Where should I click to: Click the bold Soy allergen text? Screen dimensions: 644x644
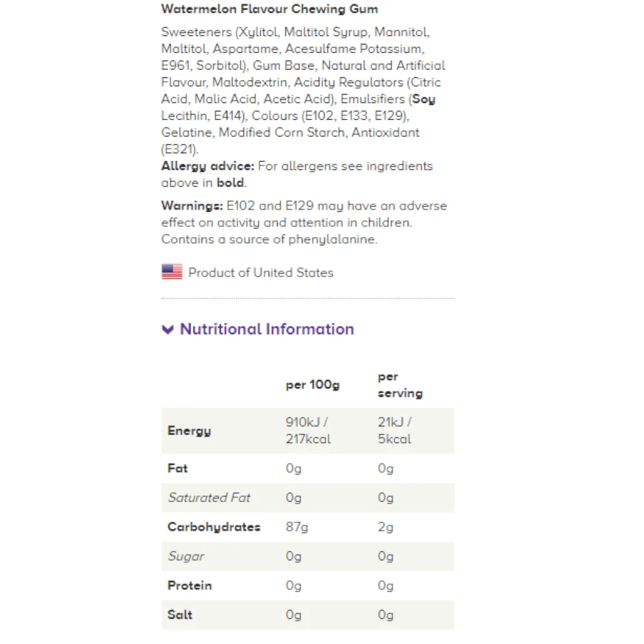point(424,99)
